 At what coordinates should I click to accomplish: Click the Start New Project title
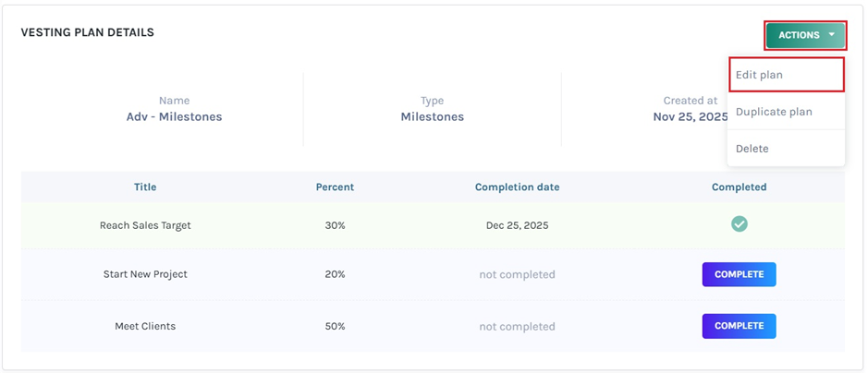145,274
